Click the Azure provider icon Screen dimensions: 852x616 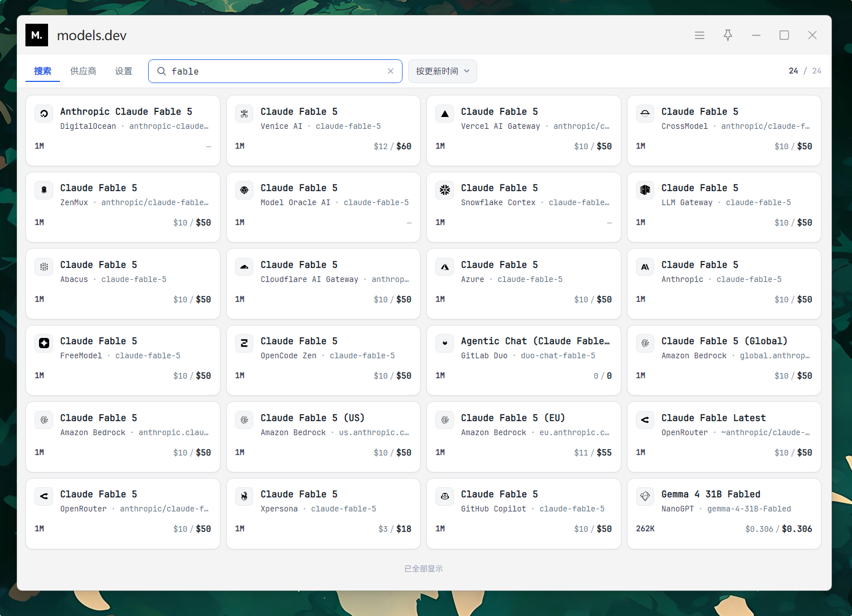(x=445, y=267)
